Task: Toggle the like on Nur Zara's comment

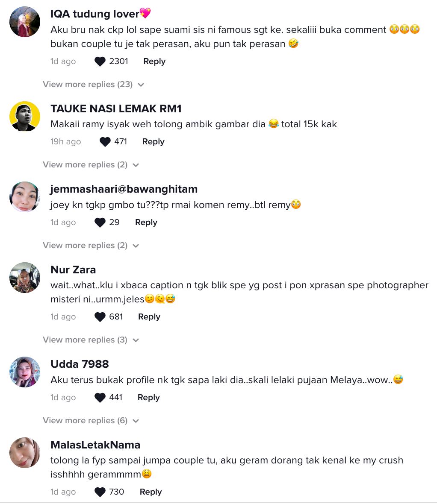Action: point(100,316)
